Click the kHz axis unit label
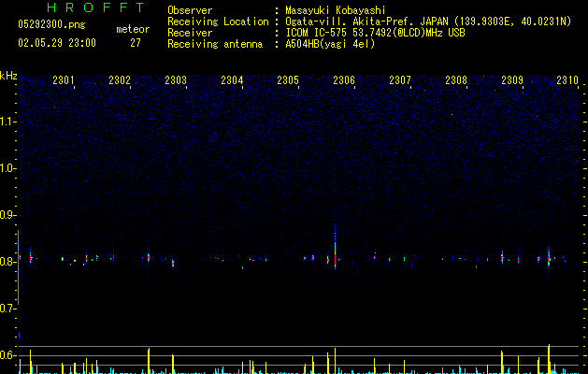This screenshot has height=374, width=588. coord(8,76)
